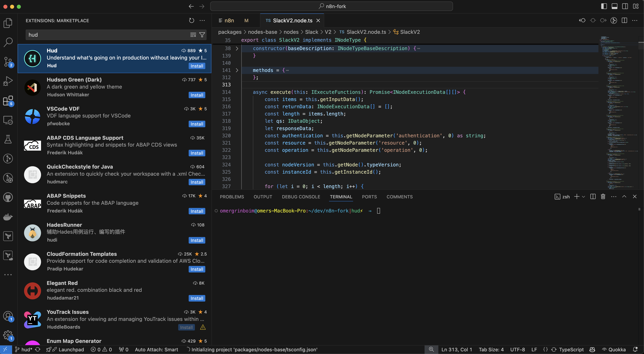The height and width of the screenshot is (354, 644).
Task: Toggle the secondary side bar button
Action: tap(625, 6)
